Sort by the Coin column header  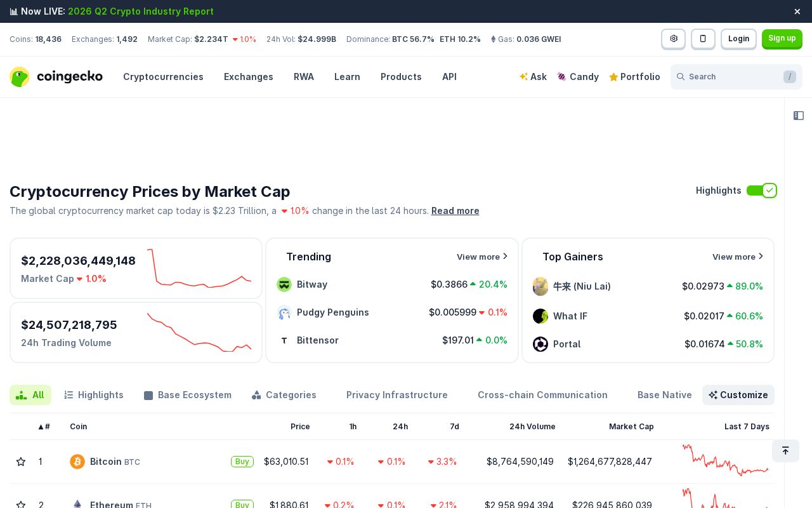click(79, 427)
